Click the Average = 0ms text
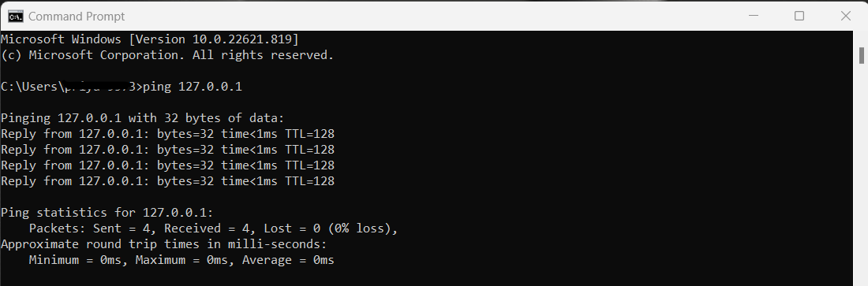Image resolution: width=868 pixels, height=286 pixels. click(x=288, y=260)
